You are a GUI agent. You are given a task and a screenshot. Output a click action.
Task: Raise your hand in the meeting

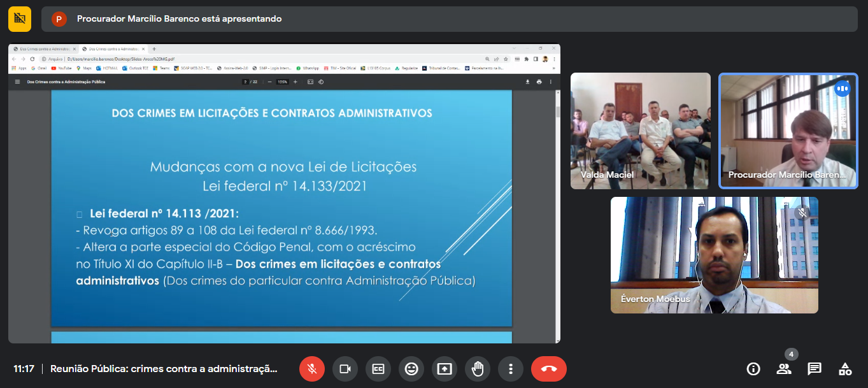pyautogui.click(x=478, y=369)
